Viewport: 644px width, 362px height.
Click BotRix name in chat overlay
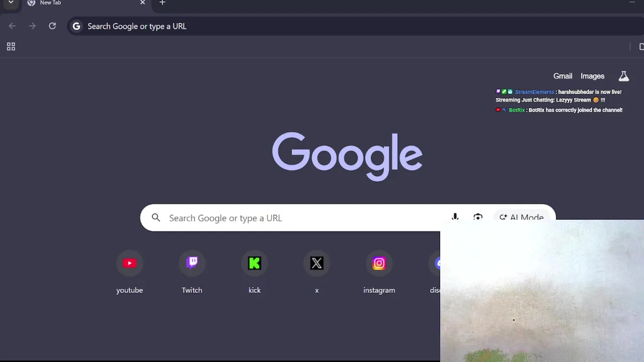click(x=517, y=110)
